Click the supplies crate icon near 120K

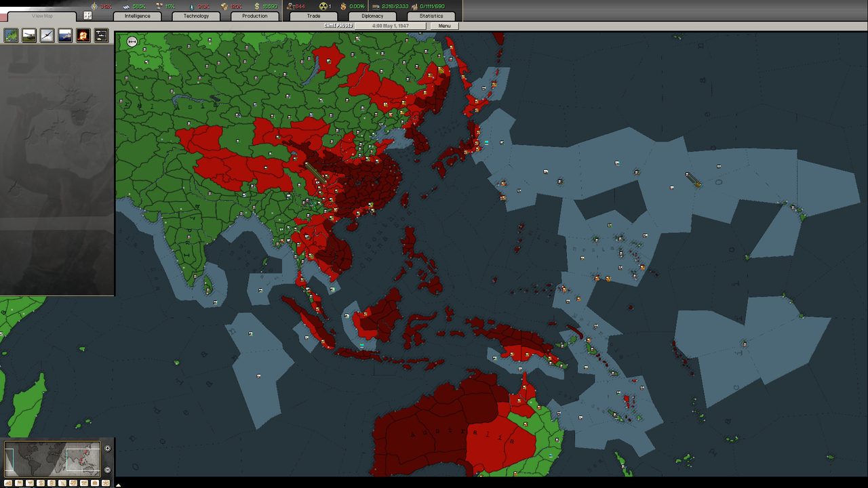224,6
